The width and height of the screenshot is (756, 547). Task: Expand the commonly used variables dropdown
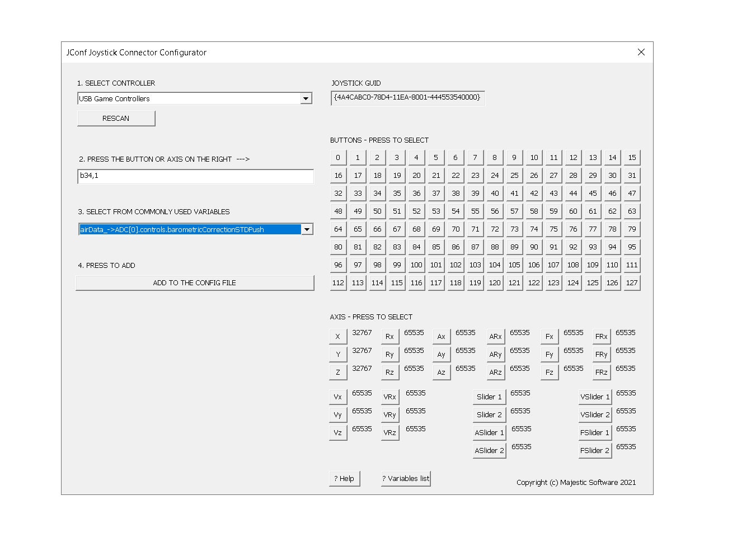click(x=307, y=230)
